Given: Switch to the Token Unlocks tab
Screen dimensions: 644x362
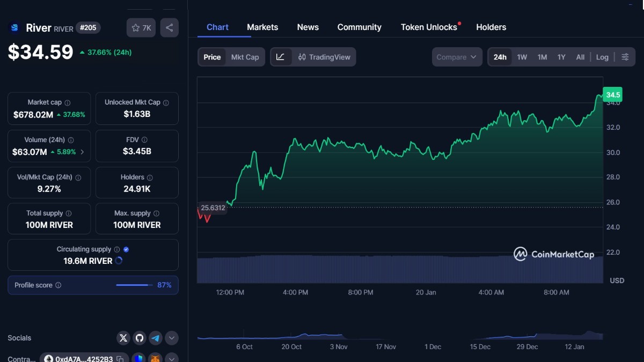Looking at the screenshot, I should click(429, 27).
